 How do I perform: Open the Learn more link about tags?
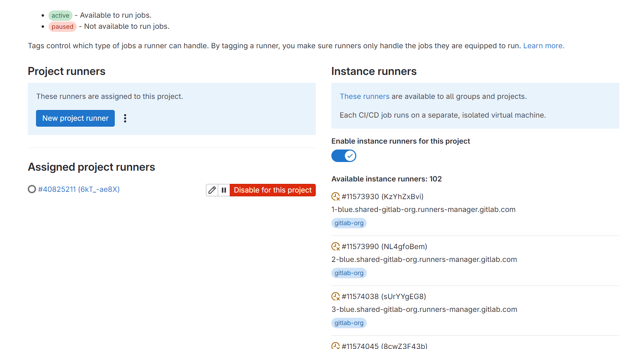pyautogui.click(x=543, y=46)
